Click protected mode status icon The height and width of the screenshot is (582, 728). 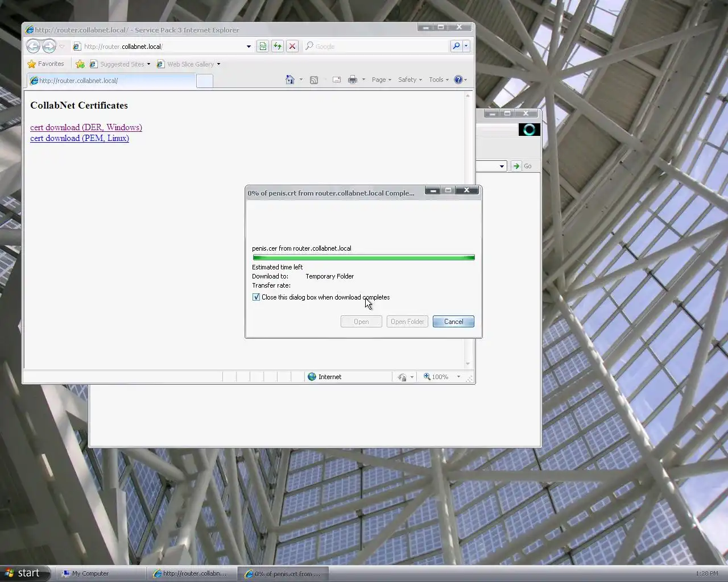(x=402, y=377)
